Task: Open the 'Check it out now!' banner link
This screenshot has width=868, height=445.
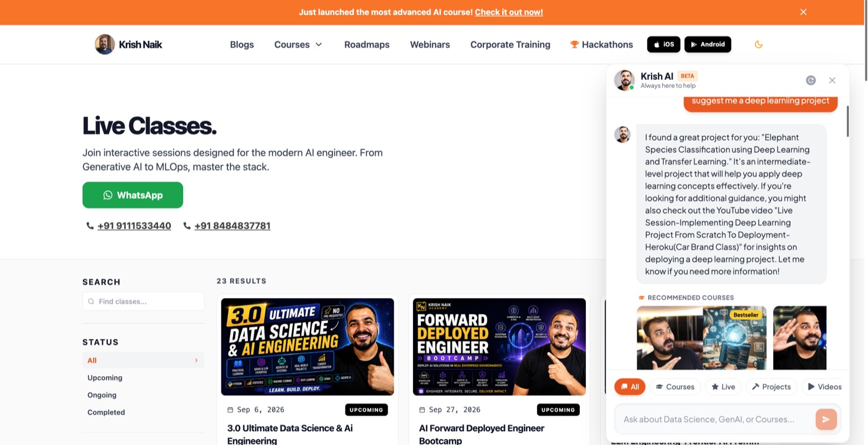Action: (508, 12)
